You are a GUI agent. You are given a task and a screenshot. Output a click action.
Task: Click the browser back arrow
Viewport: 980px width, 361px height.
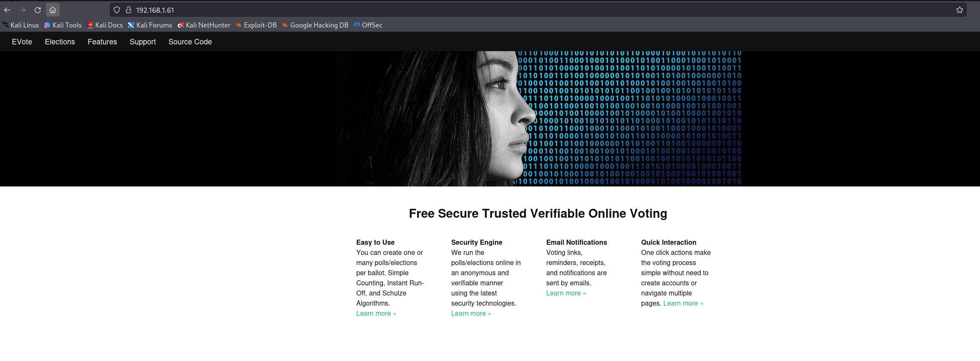click(7, 10)
